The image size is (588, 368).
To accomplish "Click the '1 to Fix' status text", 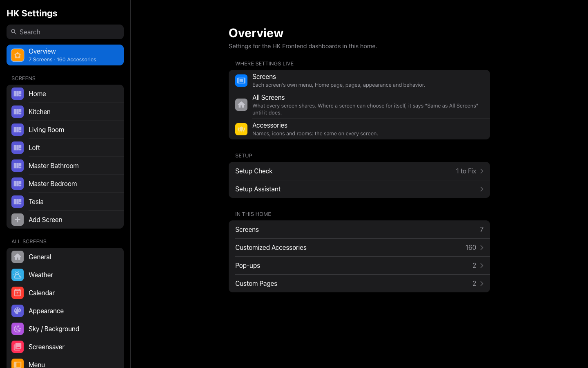I will click(x=466, y=171).
